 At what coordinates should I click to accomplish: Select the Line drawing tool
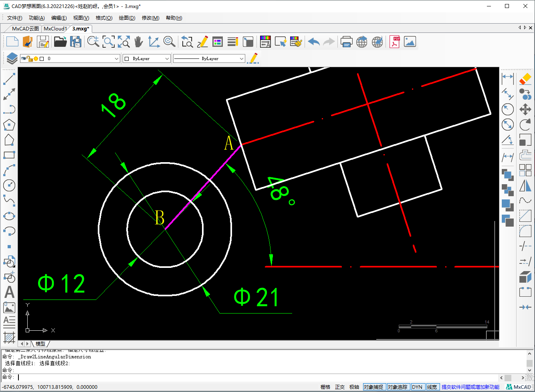[9, 79]
